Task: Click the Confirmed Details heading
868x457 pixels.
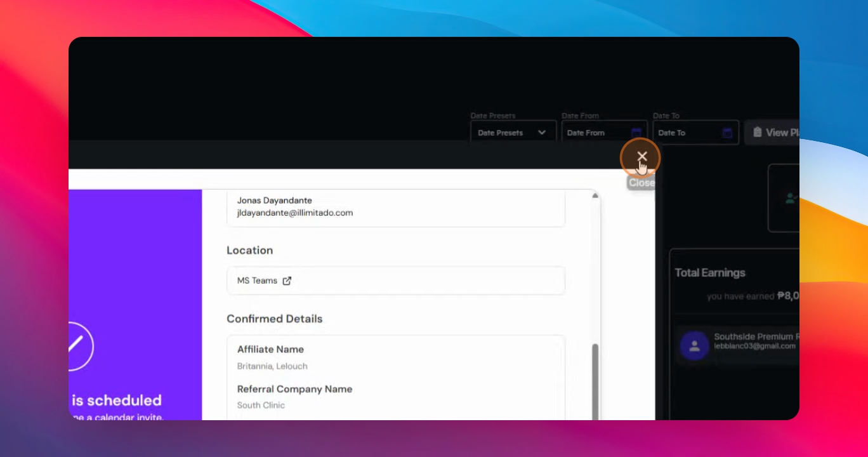Action: 275,319
